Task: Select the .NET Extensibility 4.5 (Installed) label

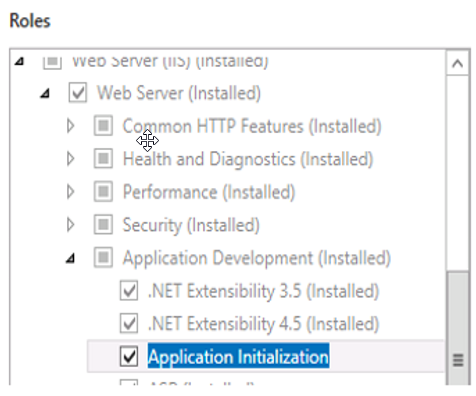Action: click(x=264, y=324)
